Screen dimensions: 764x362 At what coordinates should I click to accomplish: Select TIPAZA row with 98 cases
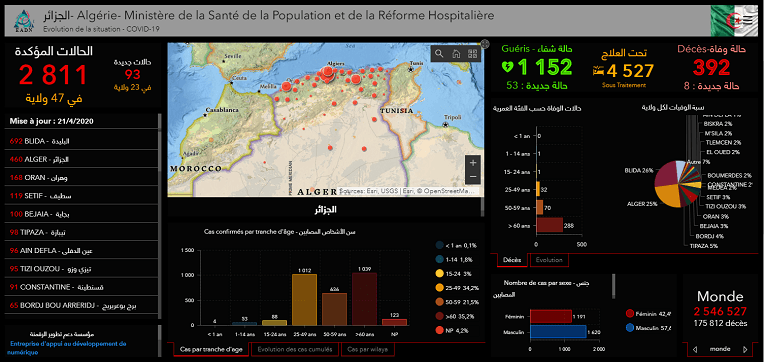[x=81, y=232]
